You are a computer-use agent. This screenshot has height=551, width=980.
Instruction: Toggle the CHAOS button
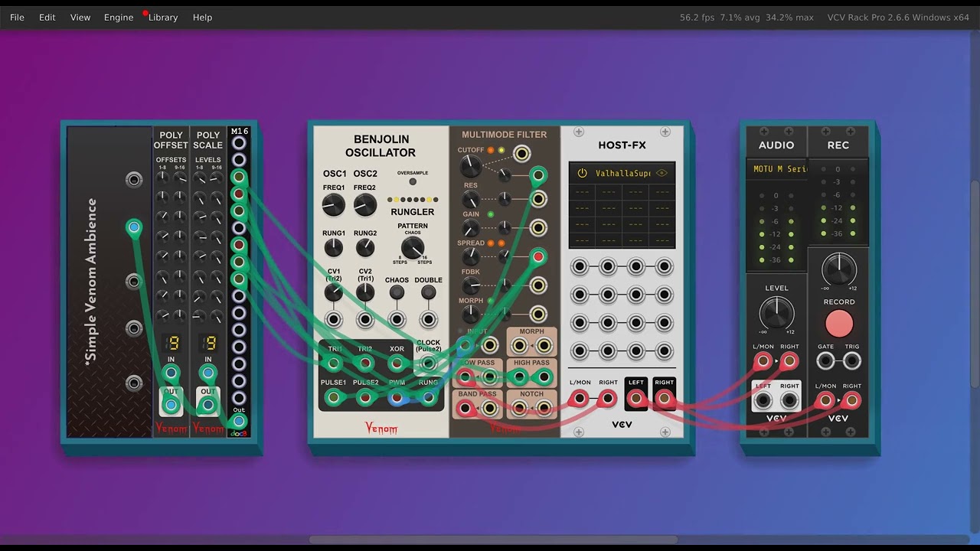pyautogui.click(x=397, y=292)
